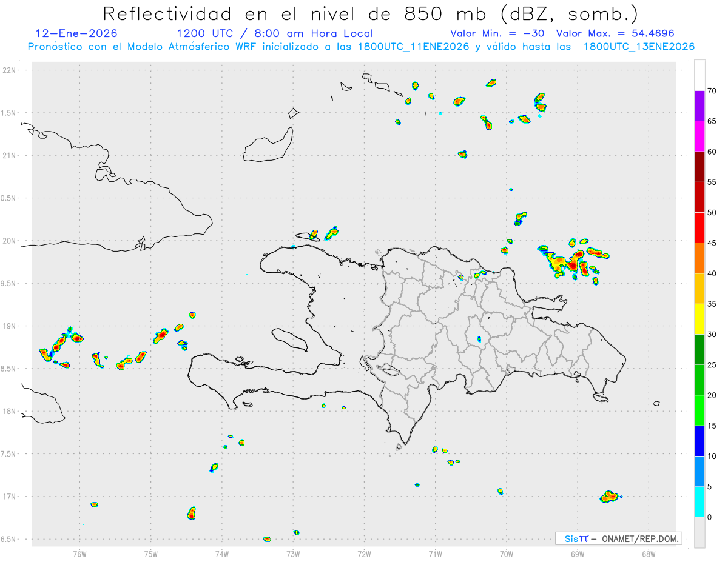Screen dimensions: 728x562
Task: Click the yellow 30–35 dBZ colorbar segment
Action: pyautogui.click(x=699, y=319)
